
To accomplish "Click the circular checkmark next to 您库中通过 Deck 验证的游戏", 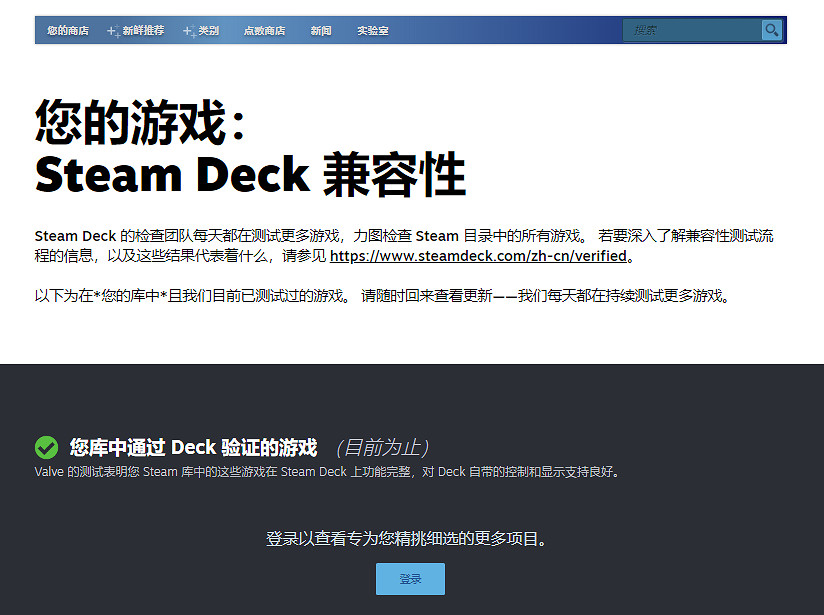I will (46, 446).
